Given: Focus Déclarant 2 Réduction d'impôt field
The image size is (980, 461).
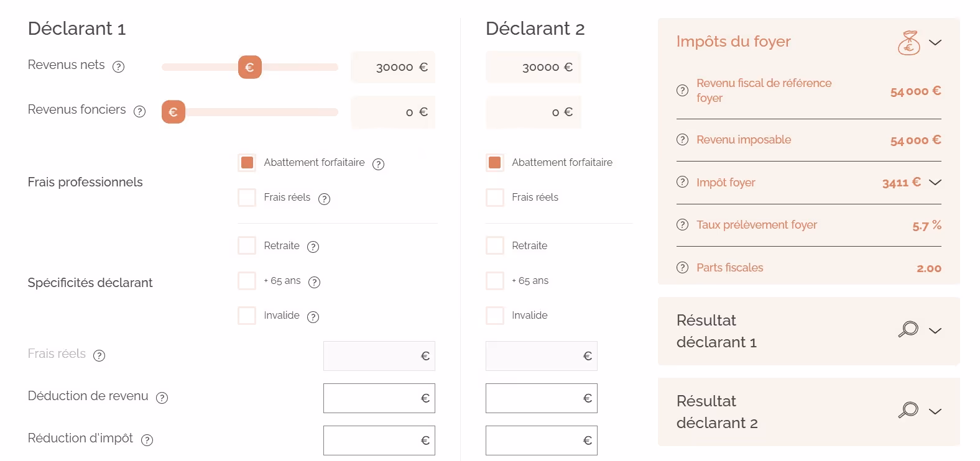Looking at the screenshot, I should click(542, 440).
